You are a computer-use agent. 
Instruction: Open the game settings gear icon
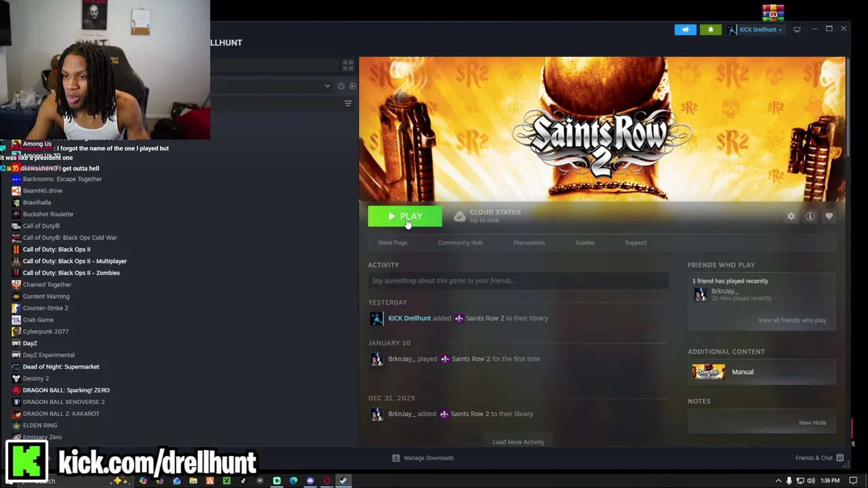pyautogui.click(x=791, y=216)
